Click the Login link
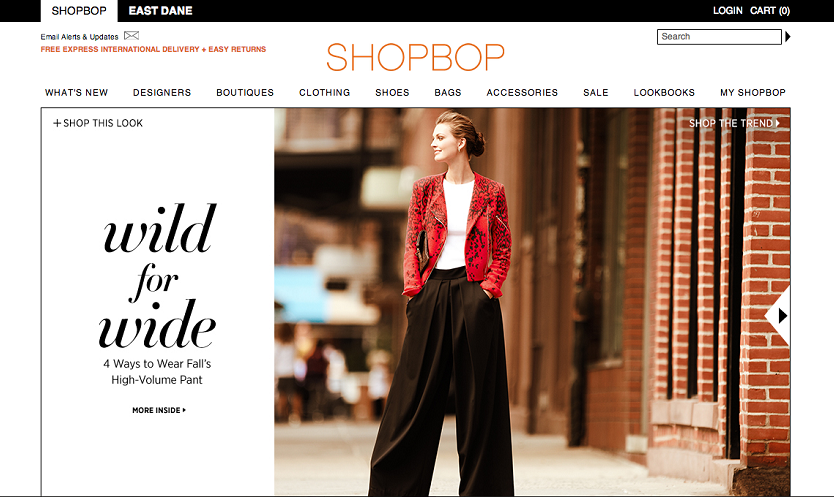834x497 pixels. coord(727,11)
